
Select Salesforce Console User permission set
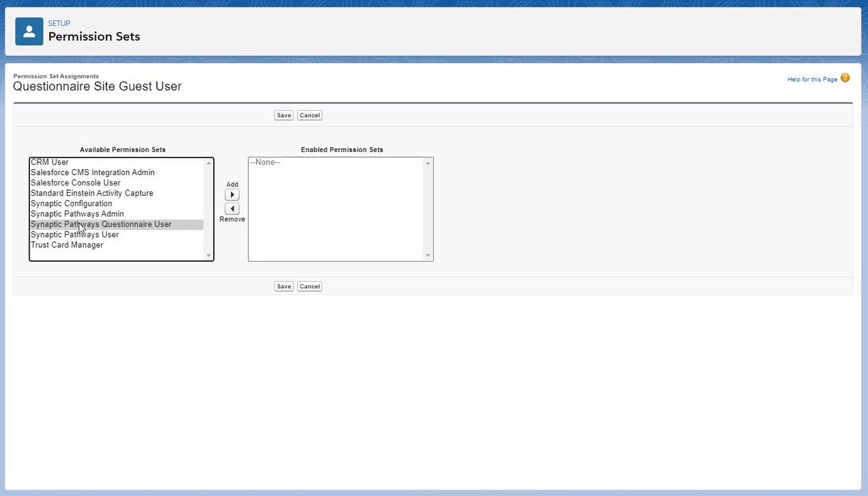(x=116, y=183)
